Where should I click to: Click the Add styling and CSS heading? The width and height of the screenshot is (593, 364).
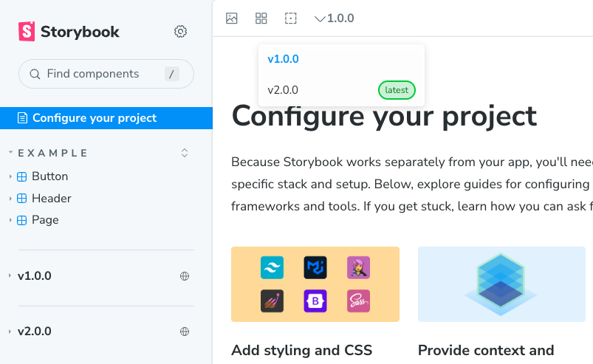point(302,351)
